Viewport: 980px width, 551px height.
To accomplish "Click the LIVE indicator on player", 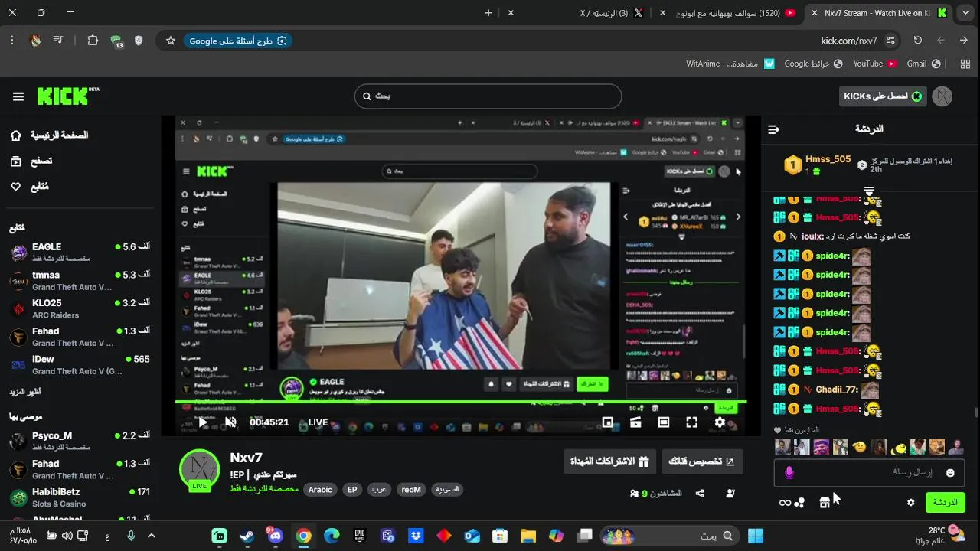I will point(318,422).
